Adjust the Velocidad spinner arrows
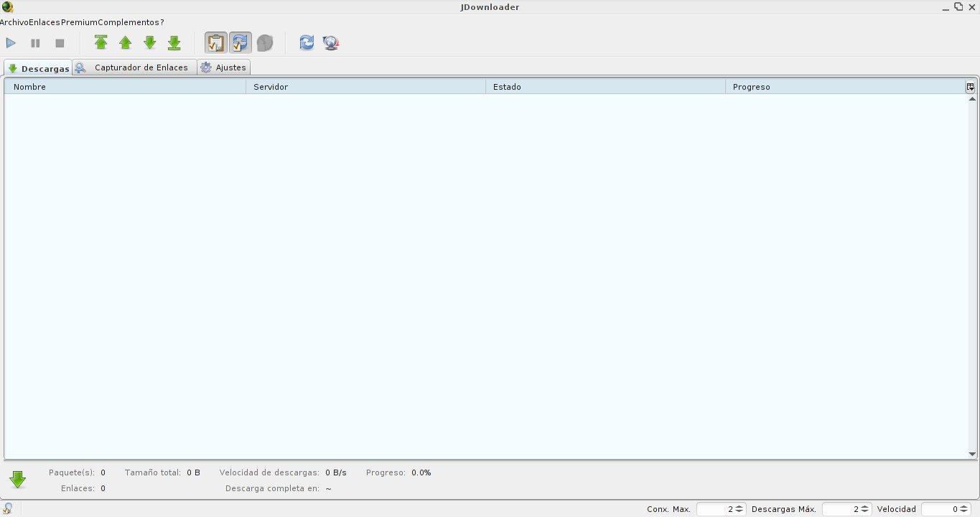The height and width of the screenshot is (517, 980). [965, 509]
